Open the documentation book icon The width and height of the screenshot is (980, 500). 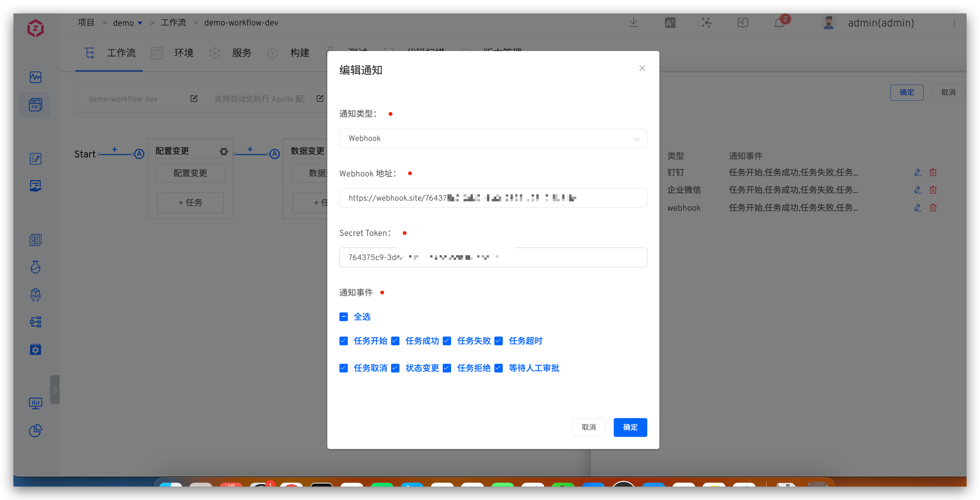pyautogui.click(x=743, y=23)
